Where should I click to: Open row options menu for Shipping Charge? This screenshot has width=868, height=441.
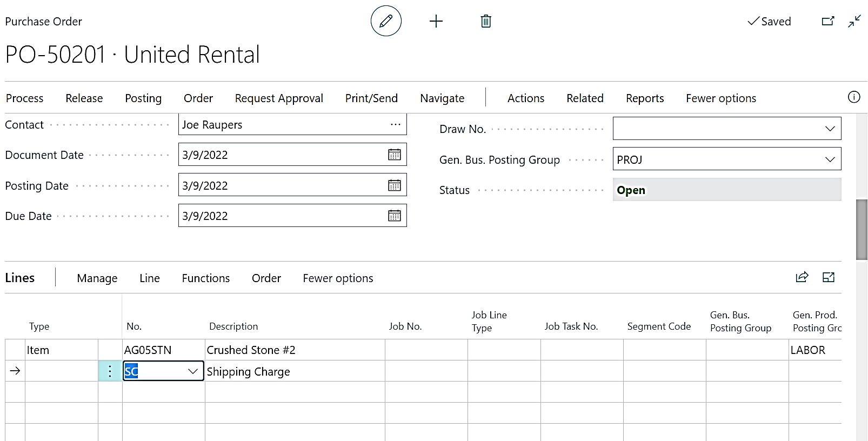tap(110, 371)
